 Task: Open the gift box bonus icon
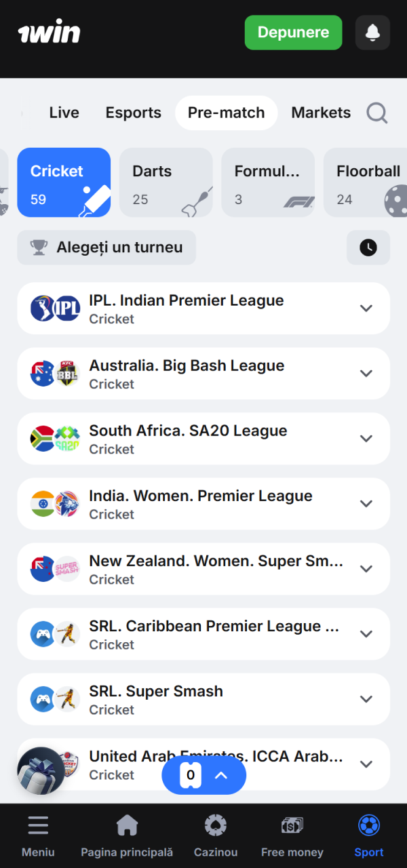[x=41, y=771]
